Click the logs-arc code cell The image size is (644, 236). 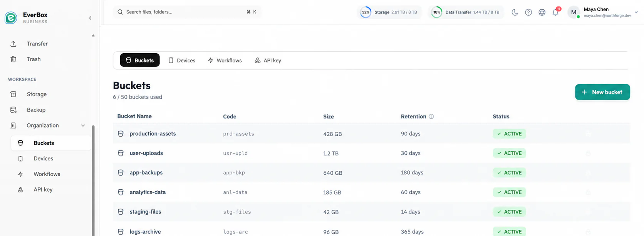[236, 232]
